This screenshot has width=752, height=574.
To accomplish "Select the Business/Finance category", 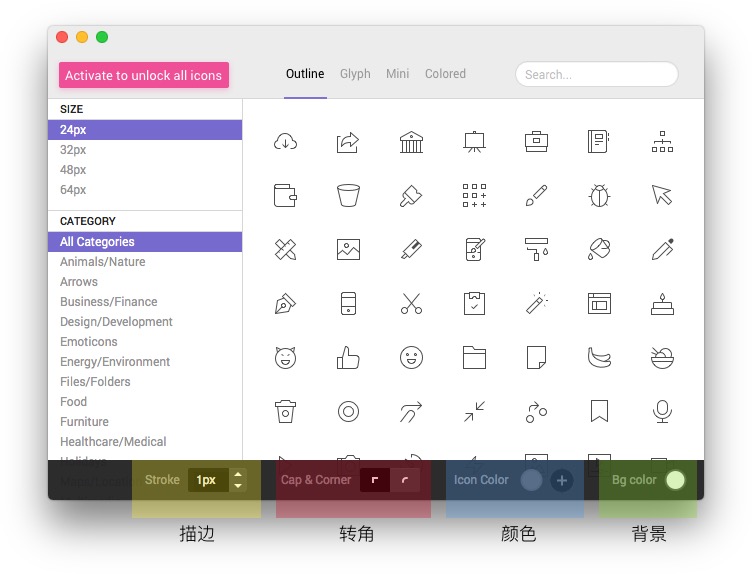I will pos(145,302).
